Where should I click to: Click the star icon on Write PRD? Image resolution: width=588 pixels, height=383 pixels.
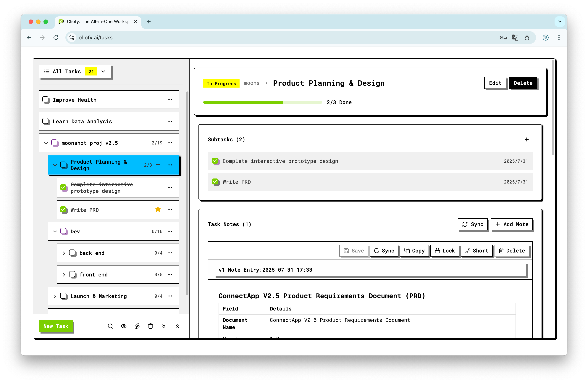(x=158, y=210)
